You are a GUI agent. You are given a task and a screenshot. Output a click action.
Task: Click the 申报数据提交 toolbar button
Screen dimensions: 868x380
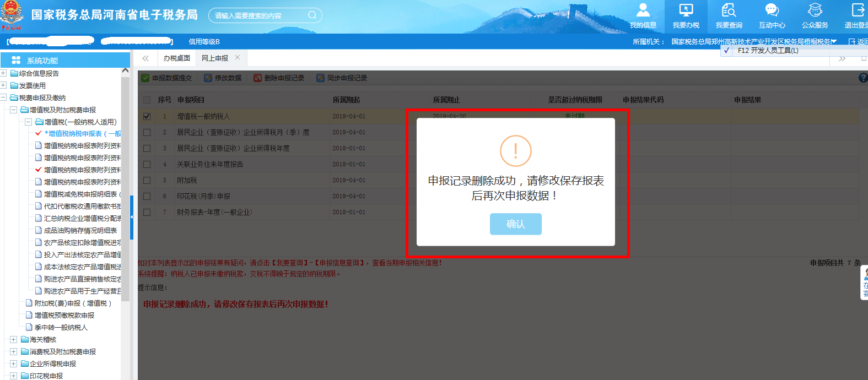point(167,78)
